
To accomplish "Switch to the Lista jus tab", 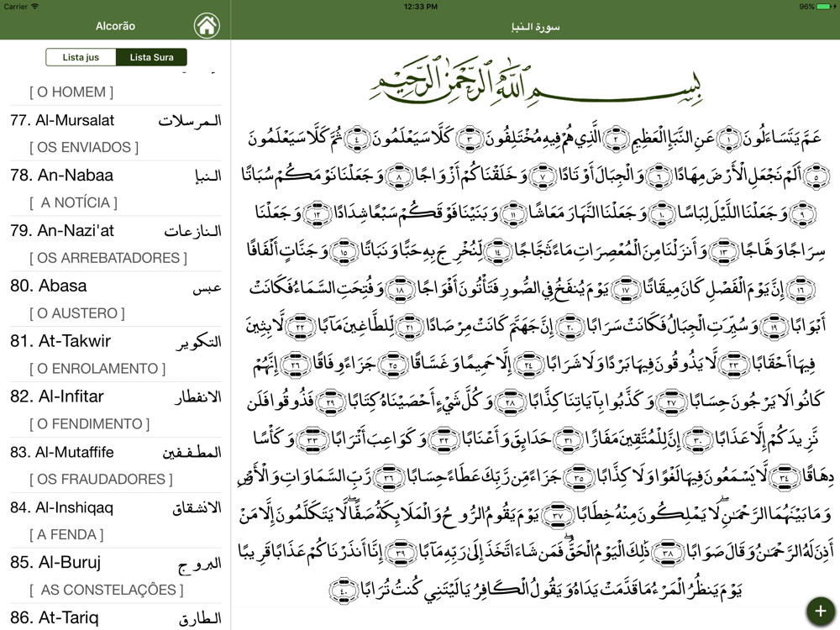I will [x=81, y=57].
